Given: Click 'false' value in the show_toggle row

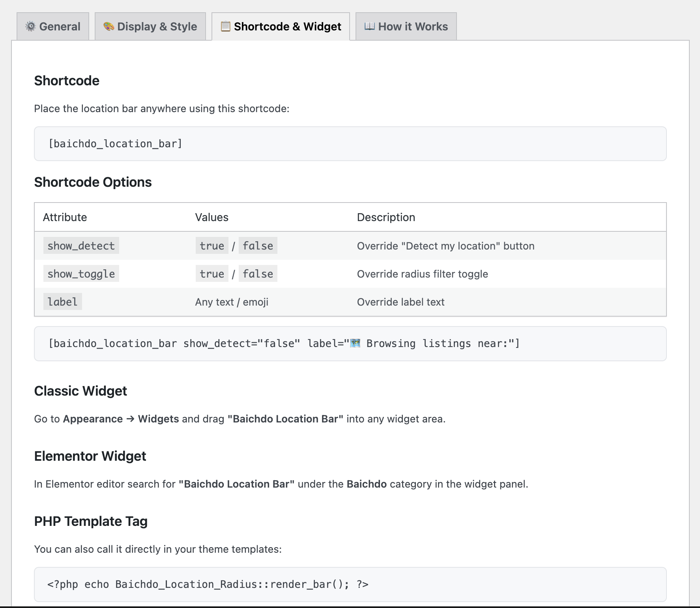Looking at the screenshot, I should 258,274.
